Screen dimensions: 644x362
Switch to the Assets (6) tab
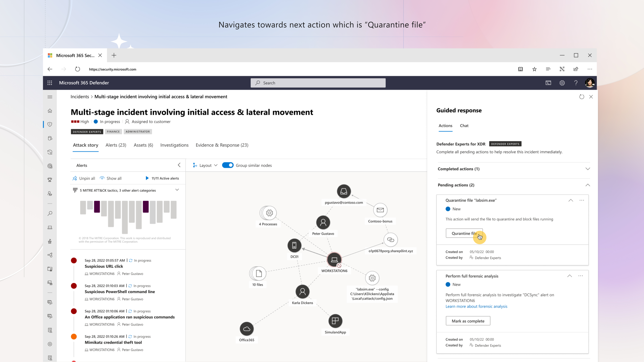click(x=143, y=145)
